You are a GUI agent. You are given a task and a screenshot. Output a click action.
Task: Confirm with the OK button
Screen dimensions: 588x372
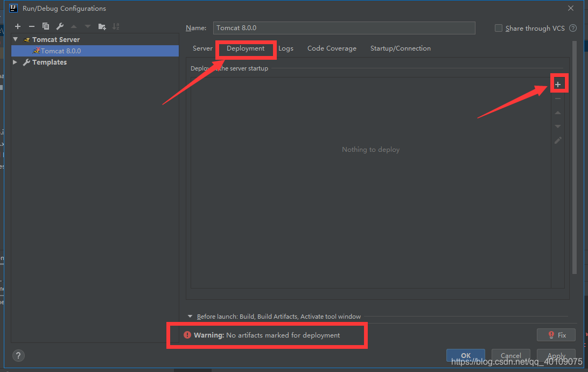pos(465,355)
